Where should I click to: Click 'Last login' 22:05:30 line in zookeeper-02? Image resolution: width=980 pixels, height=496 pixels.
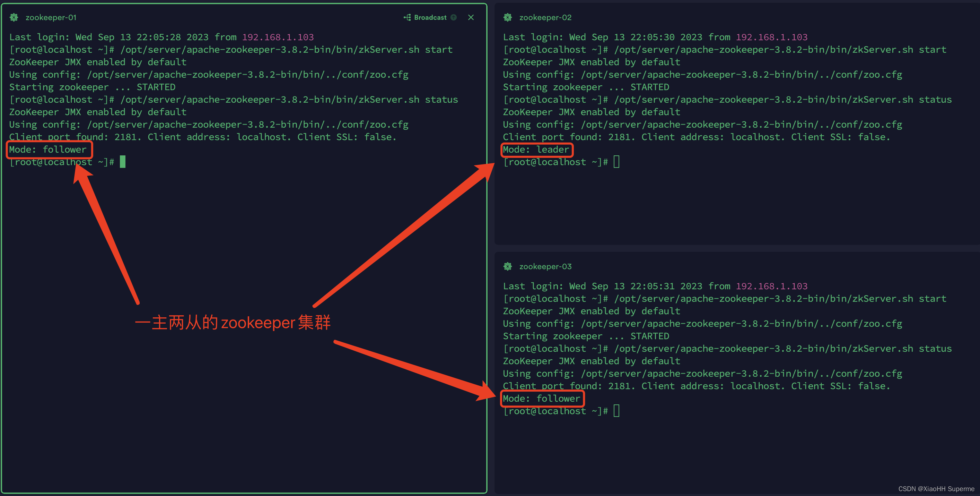656,37
